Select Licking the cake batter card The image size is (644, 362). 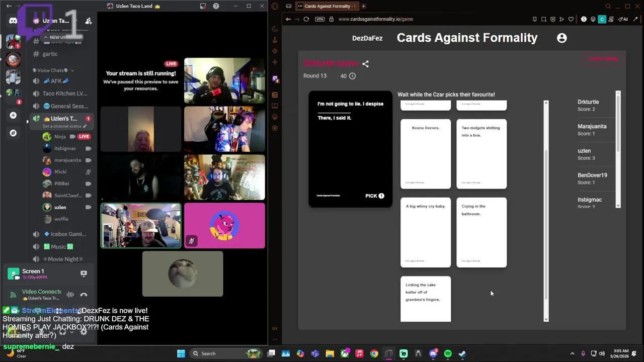tap(426, 299)
